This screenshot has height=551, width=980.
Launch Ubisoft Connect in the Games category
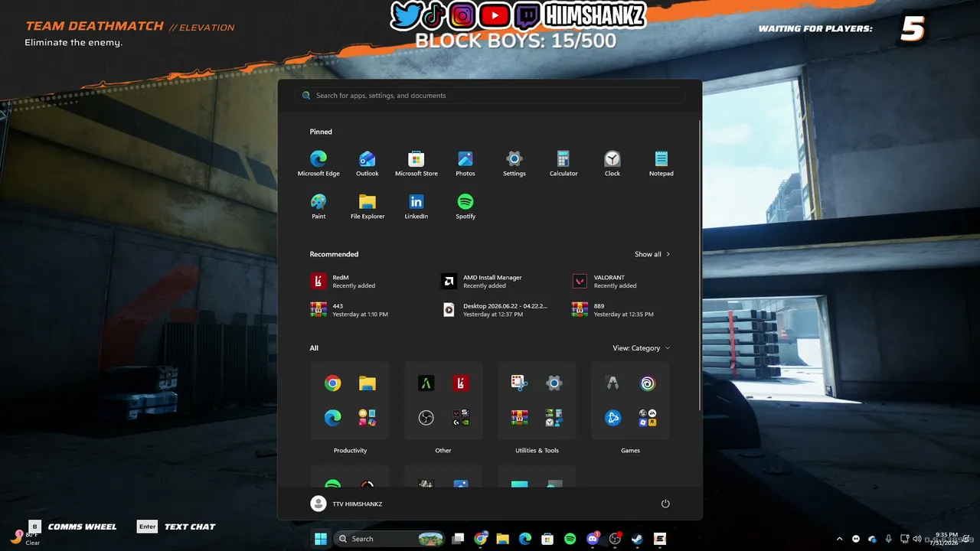[x=648, y=383]
